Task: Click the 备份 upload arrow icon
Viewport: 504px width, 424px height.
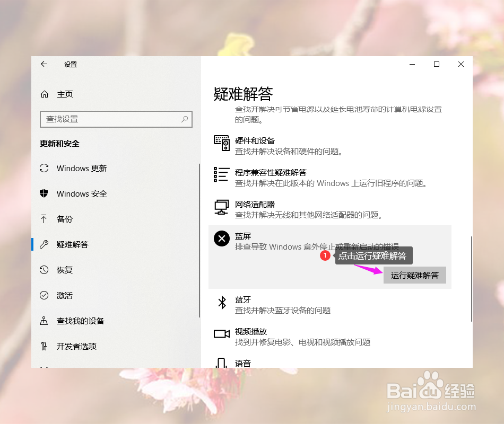Action: point(45,219)
